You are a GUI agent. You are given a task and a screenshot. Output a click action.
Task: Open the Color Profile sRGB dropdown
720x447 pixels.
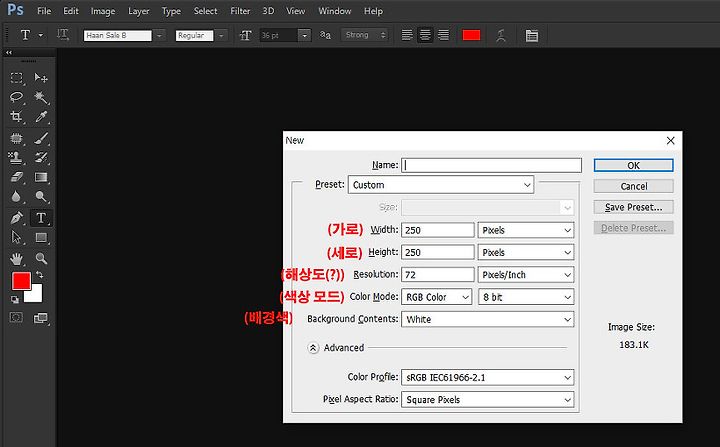pos(488,378)
